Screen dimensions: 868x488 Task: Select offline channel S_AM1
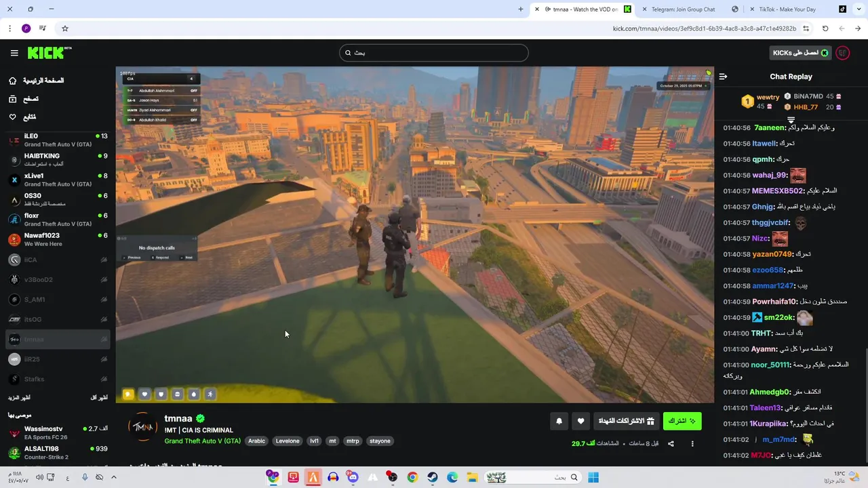click(x=58, y=300)
